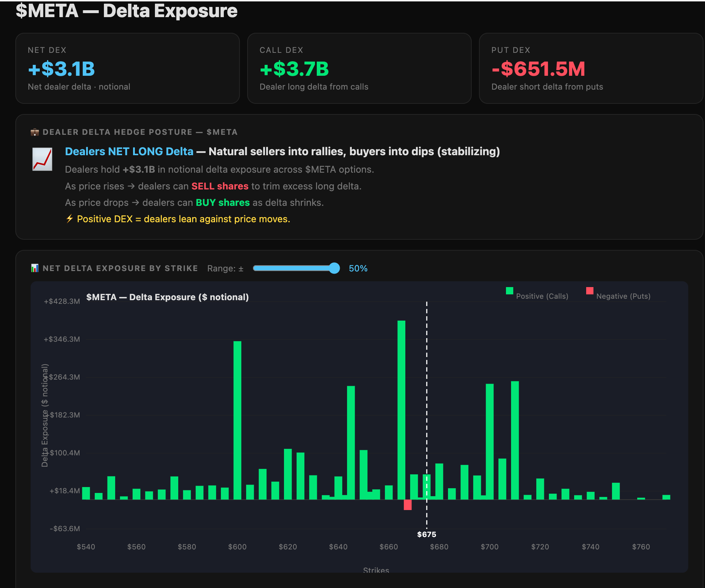Click the rising chart emoji icon
Image resolution: width=705 pixels, height=588 pixels.
(x=42, y=159)
